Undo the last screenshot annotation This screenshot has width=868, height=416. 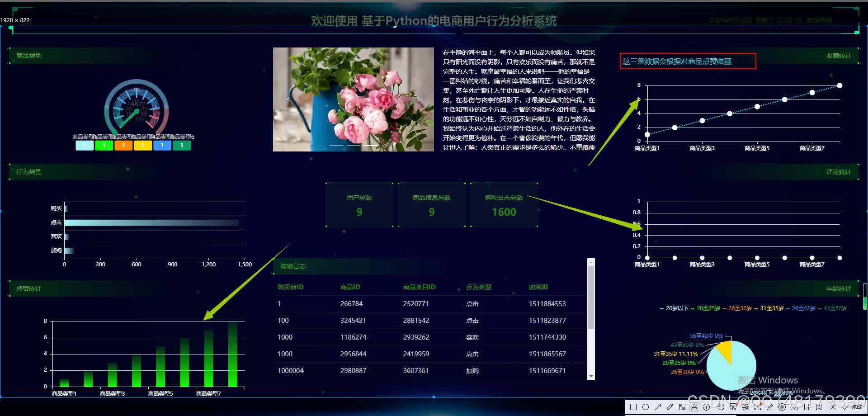[721, 407]
